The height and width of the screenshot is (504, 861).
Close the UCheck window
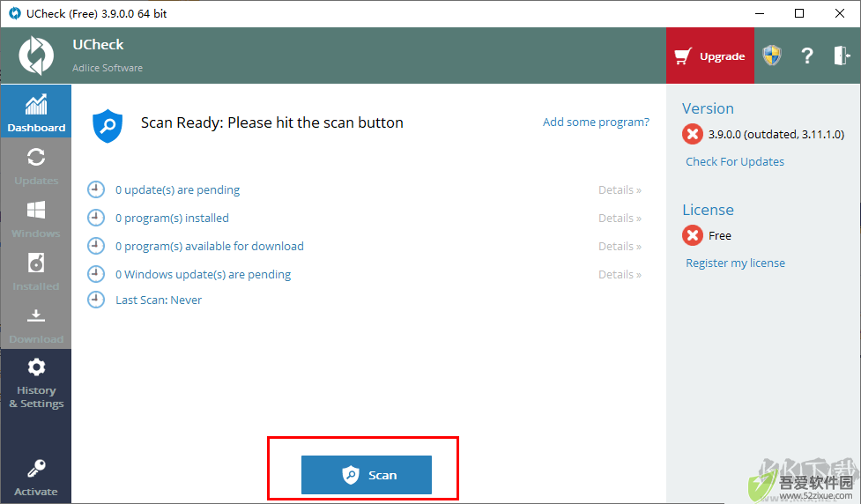pyautogui.click(x=840, y=13)
